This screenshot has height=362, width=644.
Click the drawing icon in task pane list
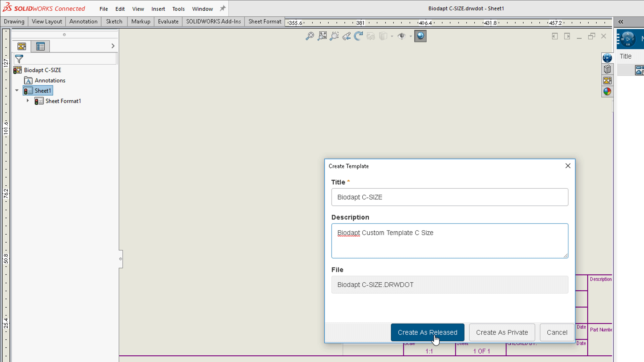pos(639,70)
